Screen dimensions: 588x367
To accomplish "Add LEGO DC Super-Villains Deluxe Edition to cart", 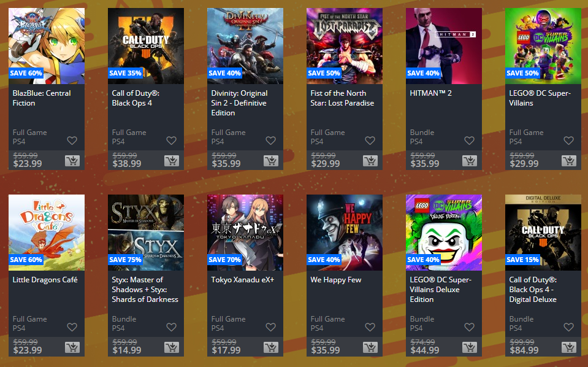I will pyautogui.click(x=469, y=347).
